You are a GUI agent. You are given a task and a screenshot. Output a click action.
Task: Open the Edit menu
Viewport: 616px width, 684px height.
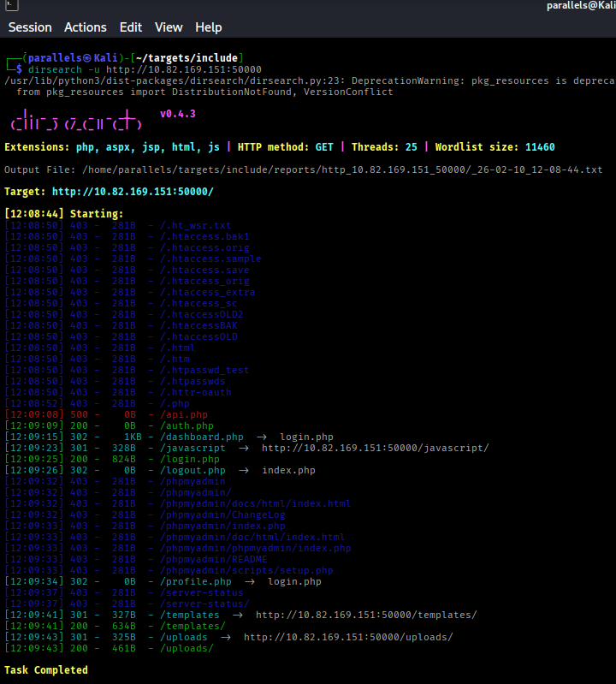click(131, 27)
